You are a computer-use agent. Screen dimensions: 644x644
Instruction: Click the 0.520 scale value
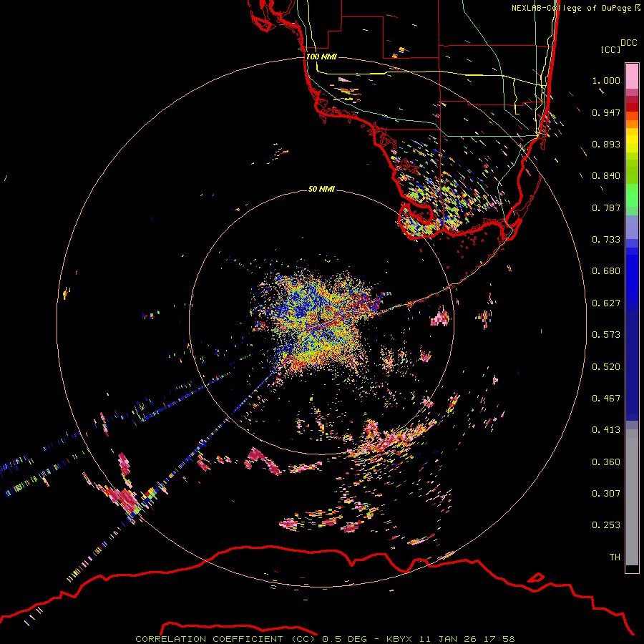[x=606, y=367]
